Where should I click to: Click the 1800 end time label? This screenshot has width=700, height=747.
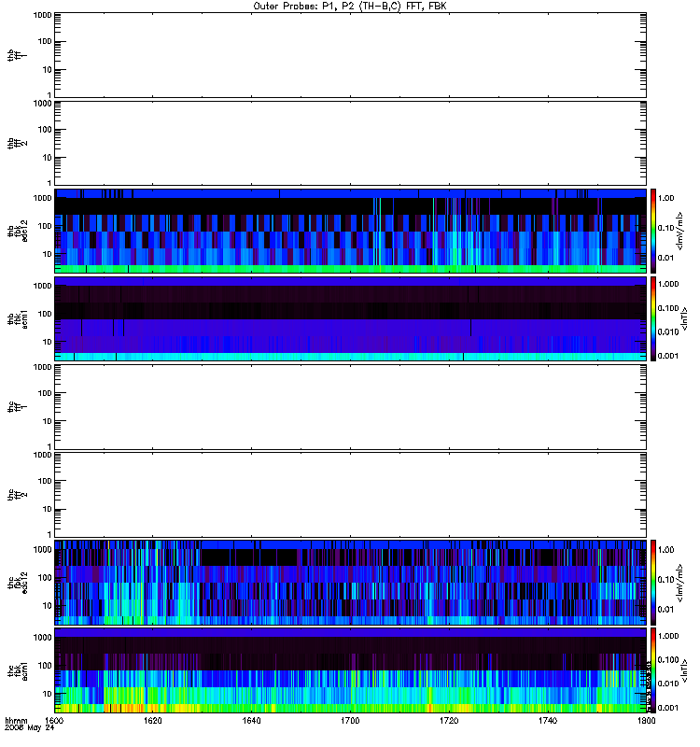(646, 721)
